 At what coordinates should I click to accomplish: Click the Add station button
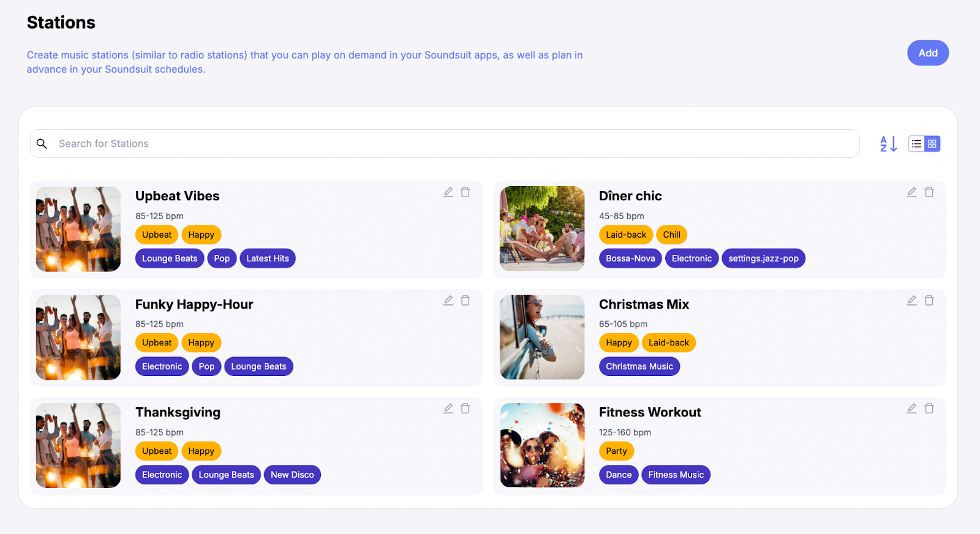[x=927, y=53]
